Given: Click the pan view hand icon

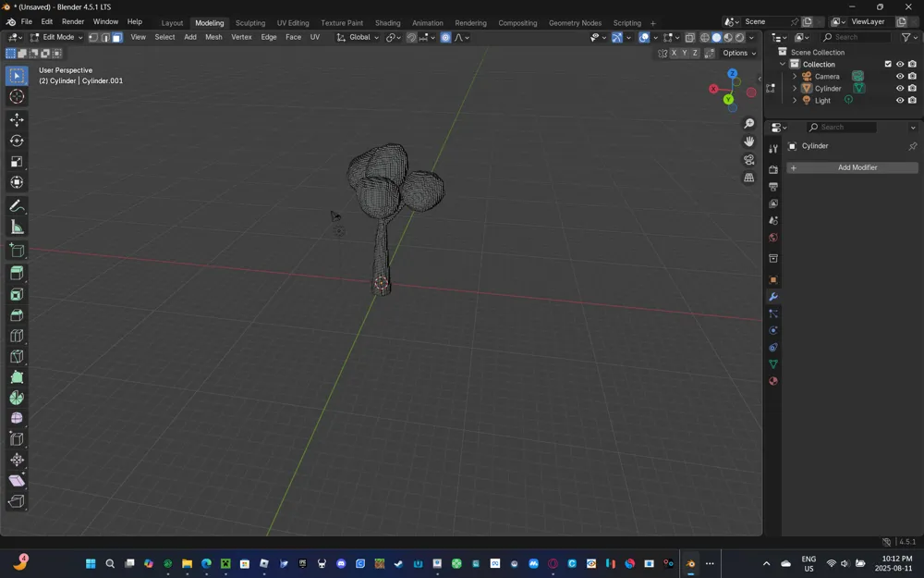Looking at the screenshot, I should [749, 141].
